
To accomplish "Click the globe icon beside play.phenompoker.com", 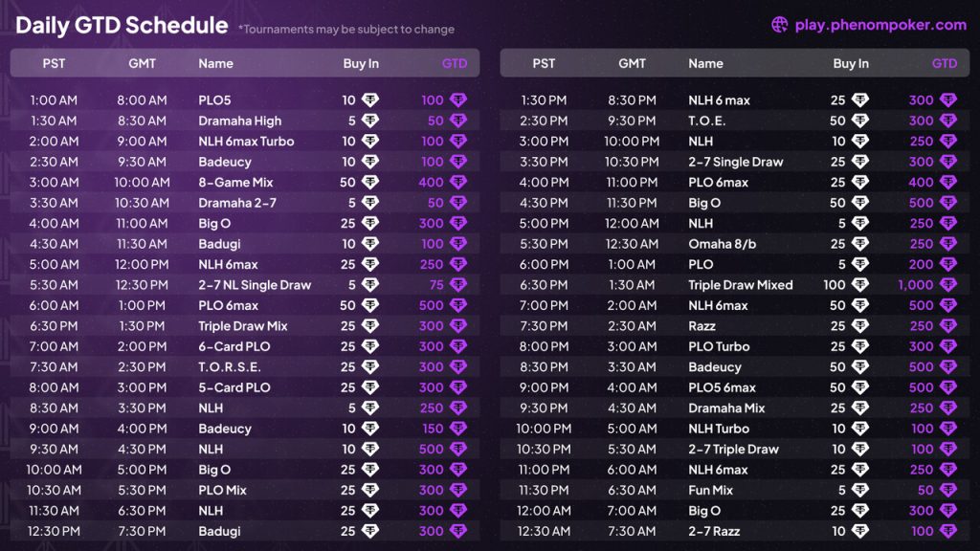I will (x=780, y=25).
